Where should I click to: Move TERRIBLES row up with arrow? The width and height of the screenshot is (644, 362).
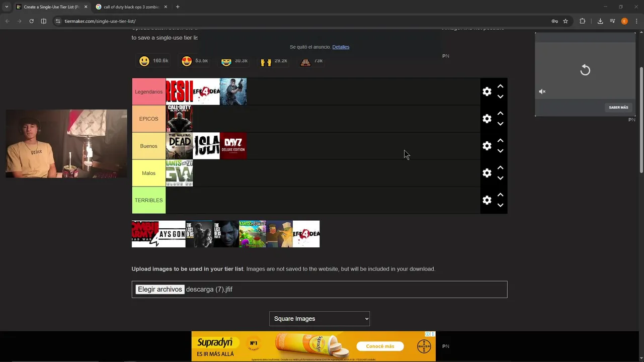coord(500,195)
